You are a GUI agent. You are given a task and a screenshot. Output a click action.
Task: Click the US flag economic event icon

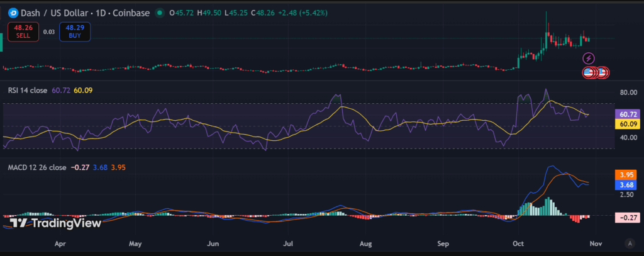coord(589,72)
